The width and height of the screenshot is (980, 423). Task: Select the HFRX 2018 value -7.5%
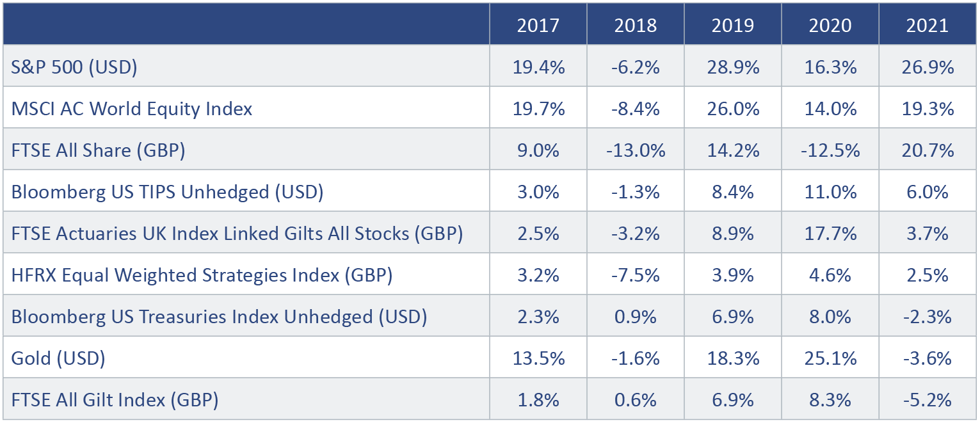[x=635, y=275]
